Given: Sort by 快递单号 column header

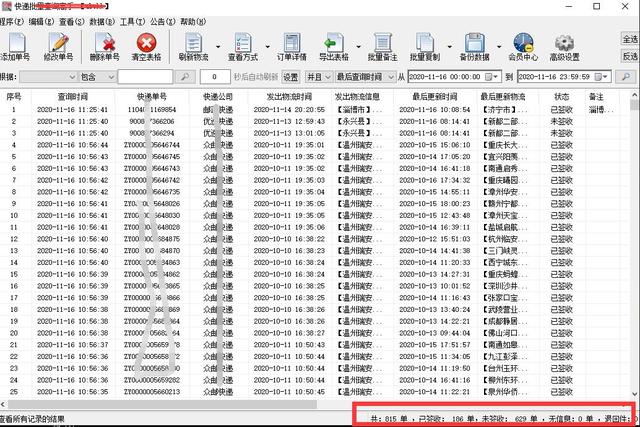Looking at the screenshot, I should coord(152,97).
